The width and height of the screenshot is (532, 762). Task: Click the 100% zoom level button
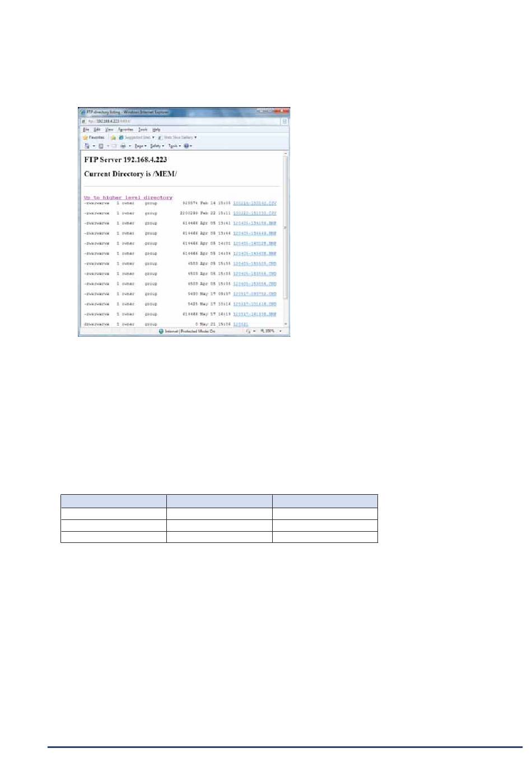[268, 331]
